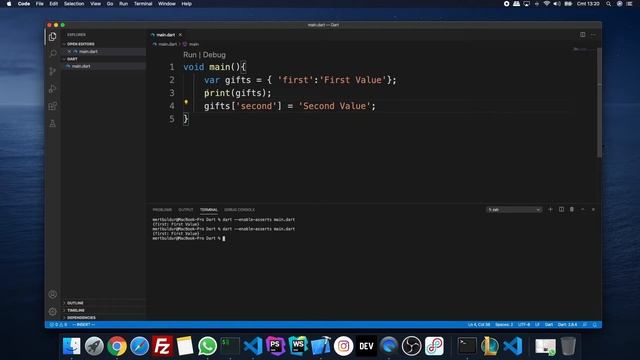Kill the terminal with the trash icon

coord(572,209)
